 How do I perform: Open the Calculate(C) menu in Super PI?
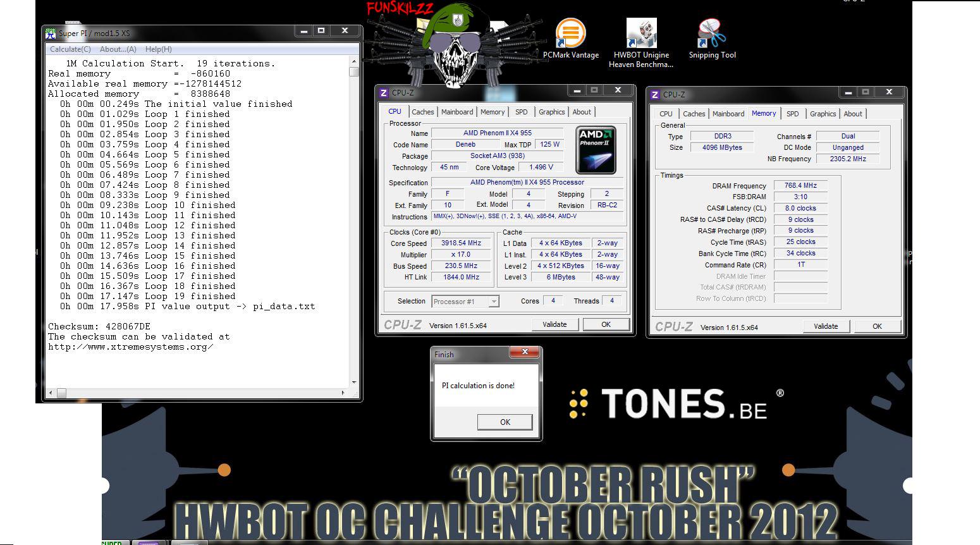point(70,49)
